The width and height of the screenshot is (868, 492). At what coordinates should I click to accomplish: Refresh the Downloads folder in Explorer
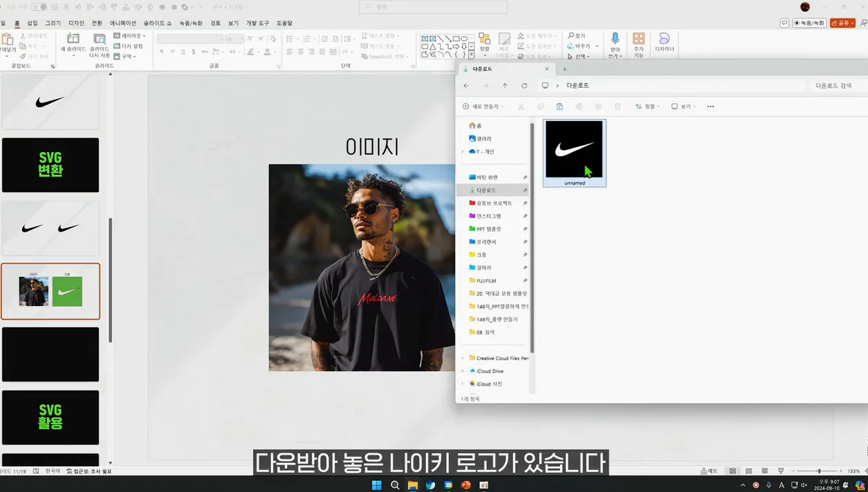coord(524,86)
